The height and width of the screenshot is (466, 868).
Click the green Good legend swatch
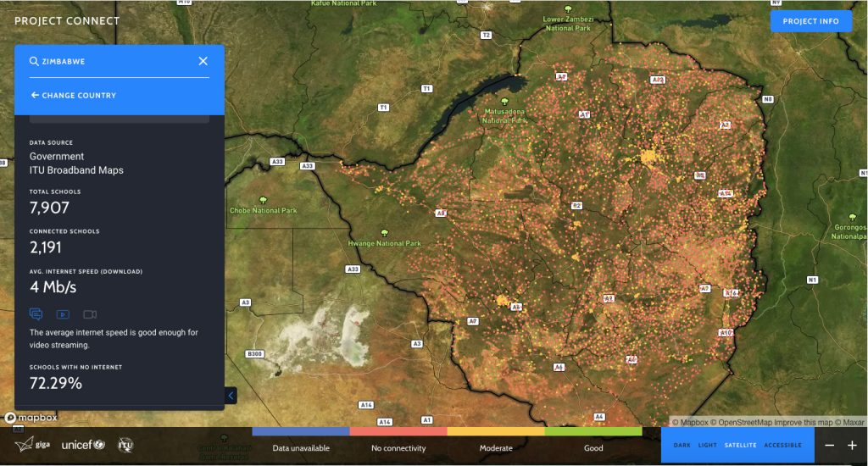(593, 431)
